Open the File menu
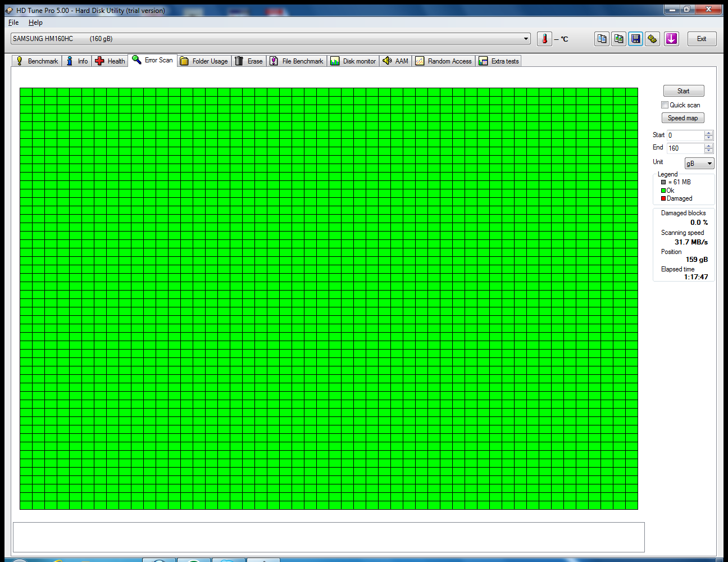Viewport: 728px width, 562px height. click(13, 22)
